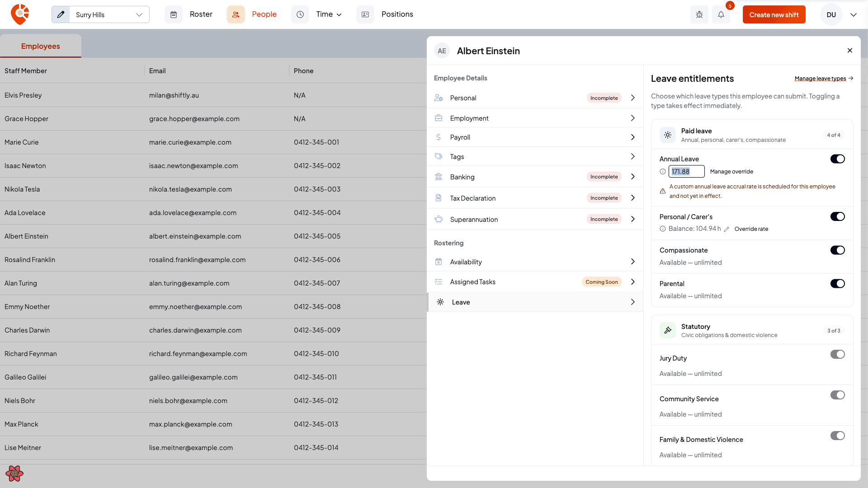868x488 pixels.
Task: Expand the Tags section chevron
Action: click(632, 156)
